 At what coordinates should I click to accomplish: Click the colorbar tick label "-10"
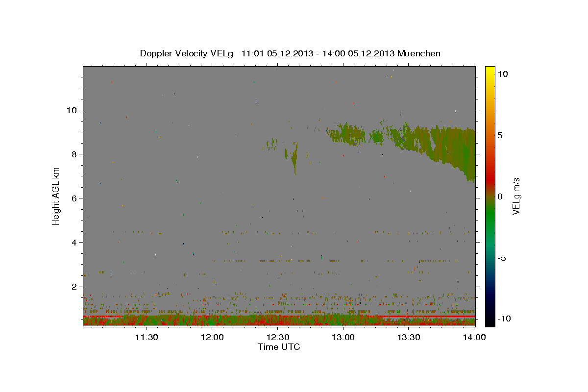point(504,318)
